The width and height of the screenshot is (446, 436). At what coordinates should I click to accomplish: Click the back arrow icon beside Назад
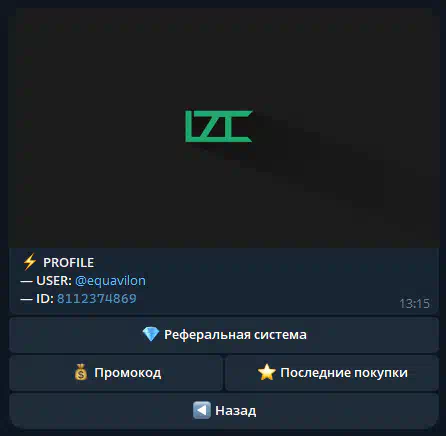tap(202, 410)
